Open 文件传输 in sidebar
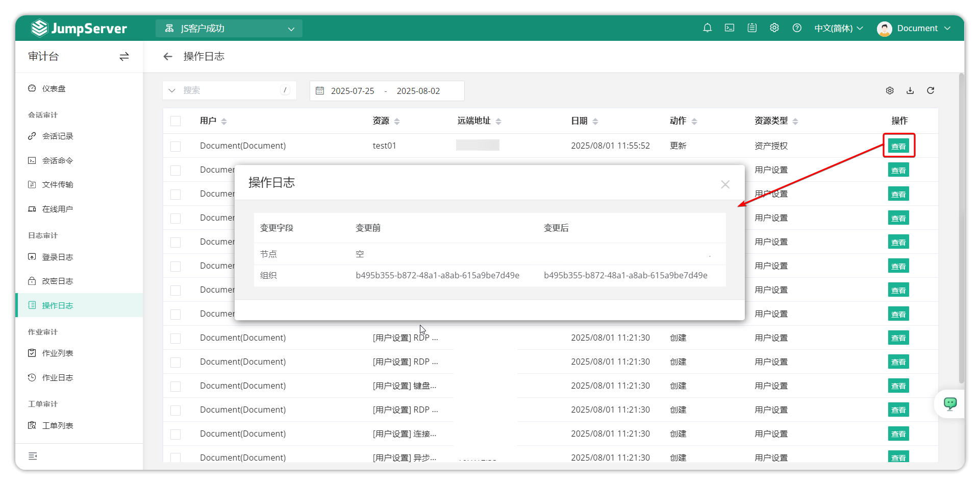Viewport: 980px width, 480px height. [79, 185]
